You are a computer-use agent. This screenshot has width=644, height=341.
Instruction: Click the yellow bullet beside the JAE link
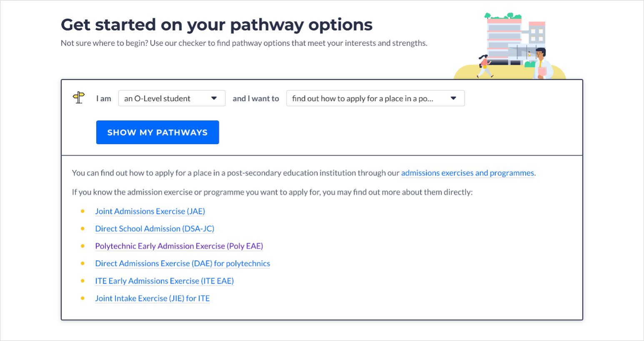coord(82,212)
